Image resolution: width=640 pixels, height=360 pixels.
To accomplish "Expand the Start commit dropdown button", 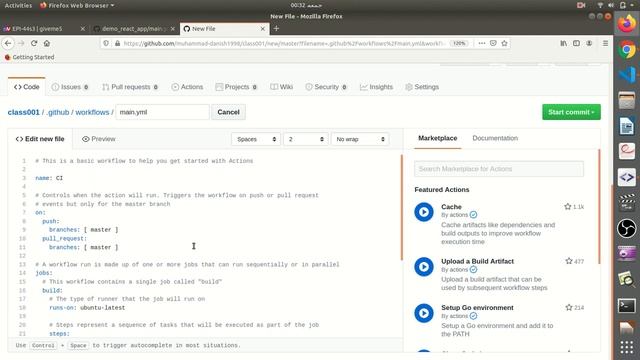I will [571, 112].
